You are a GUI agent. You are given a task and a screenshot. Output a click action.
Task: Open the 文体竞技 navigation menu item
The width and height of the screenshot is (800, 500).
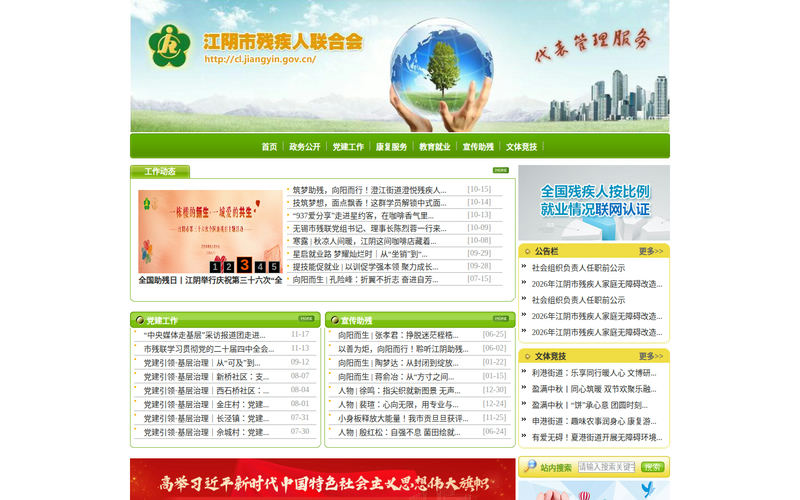(521, 147)
